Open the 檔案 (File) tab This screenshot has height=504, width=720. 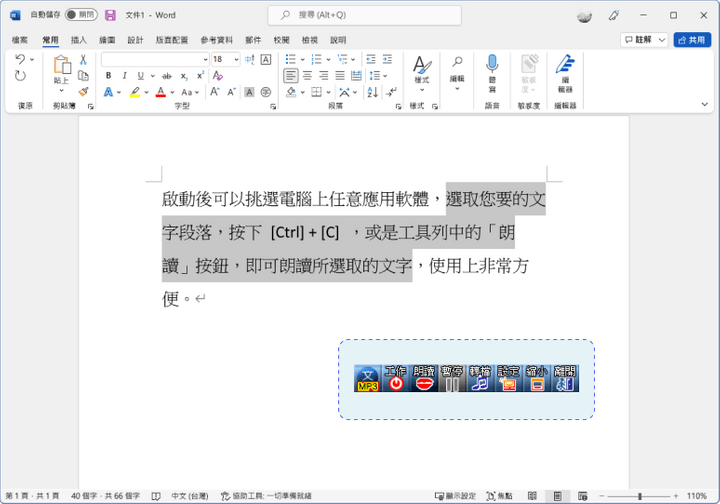pos(20,40)
